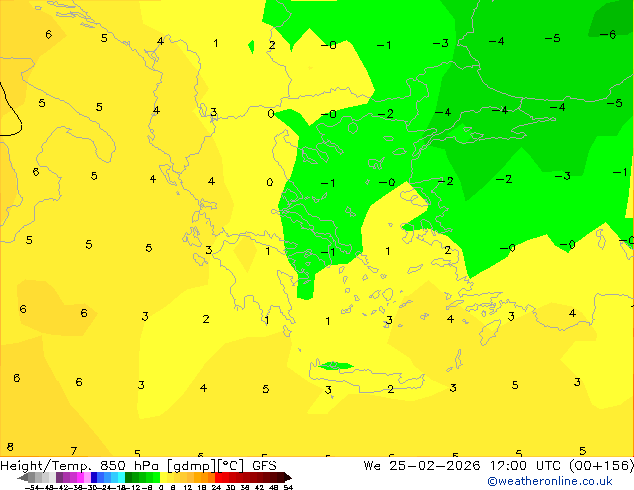Screen dimensions: 634x490
Task: Click the "-6" temperature value on the map
Action: tap(608, 35)
